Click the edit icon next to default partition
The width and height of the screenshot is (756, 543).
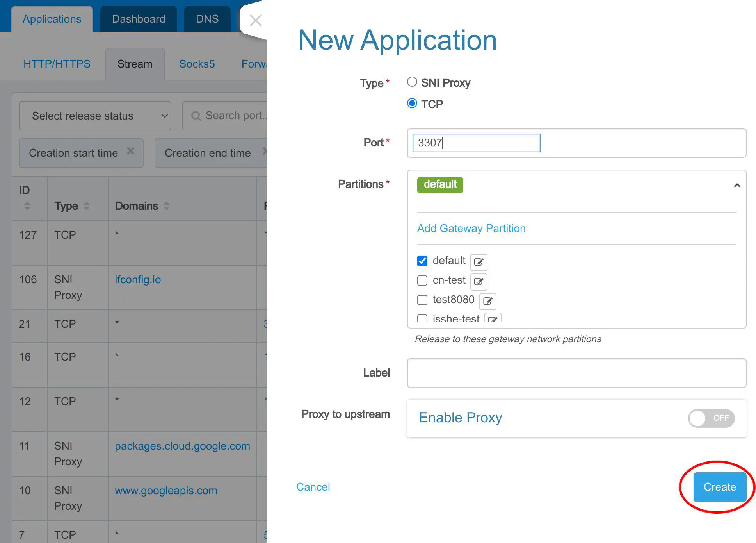[479, 262]
